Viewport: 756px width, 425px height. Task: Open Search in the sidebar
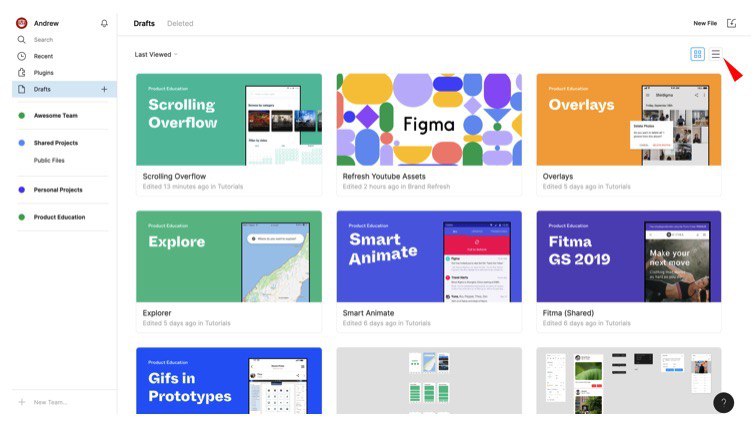point(43,40)
